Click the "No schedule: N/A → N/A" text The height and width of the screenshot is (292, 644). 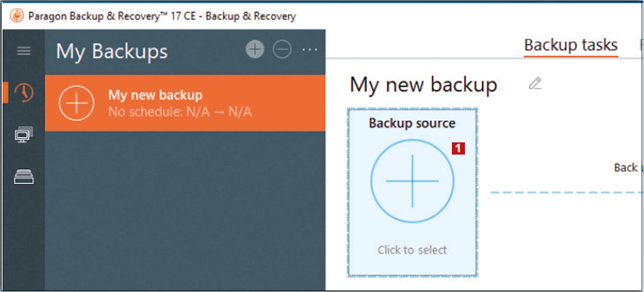click(180, 112)
